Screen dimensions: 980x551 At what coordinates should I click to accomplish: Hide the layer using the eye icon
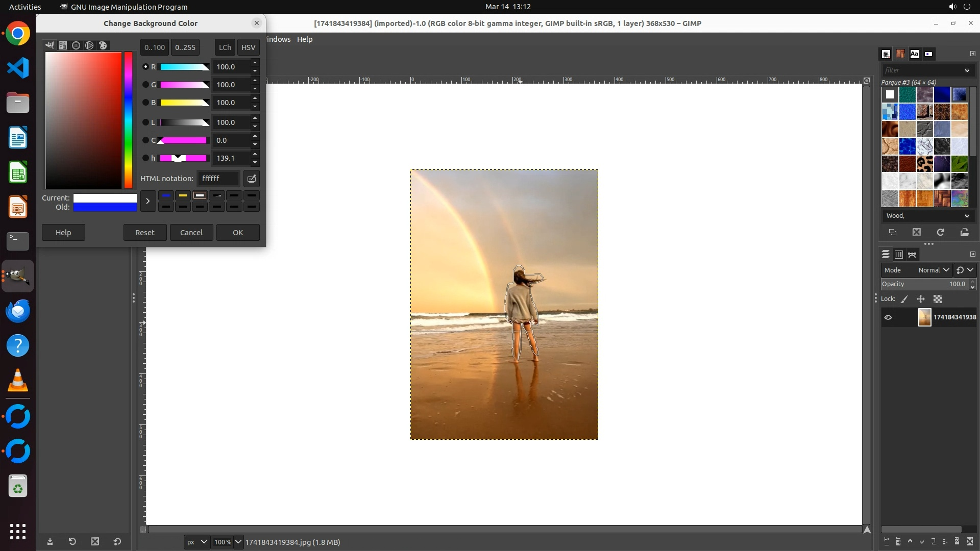click(888, 317)
